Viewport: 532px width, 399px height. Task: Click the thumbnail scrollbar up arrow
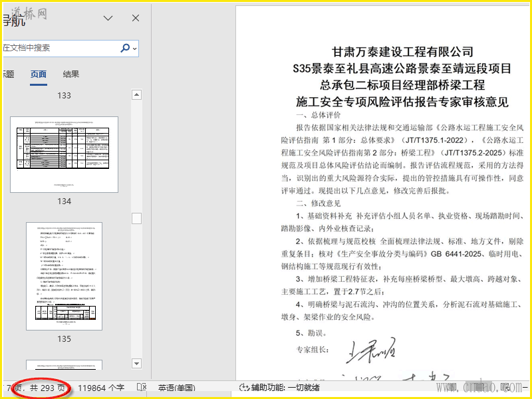click(136, 94)
